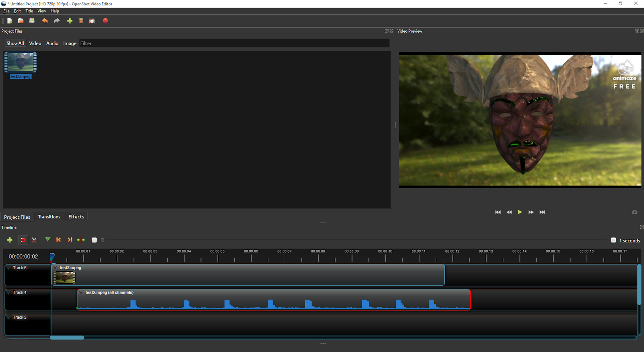The height and width of the screenshot is (352, 644).
Task: Open the Title menu
Action: (29, 11)
